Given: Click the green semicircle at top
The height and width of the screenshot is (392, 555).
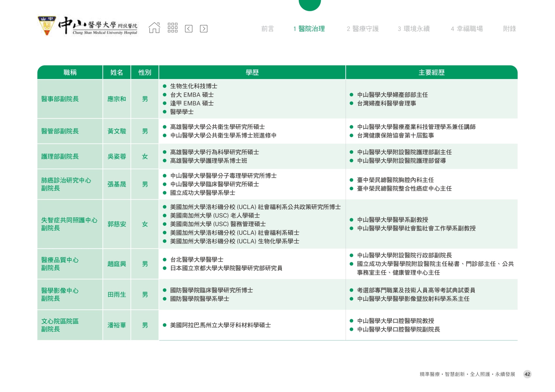Looking at the screenshot, I should click(309, 5).
